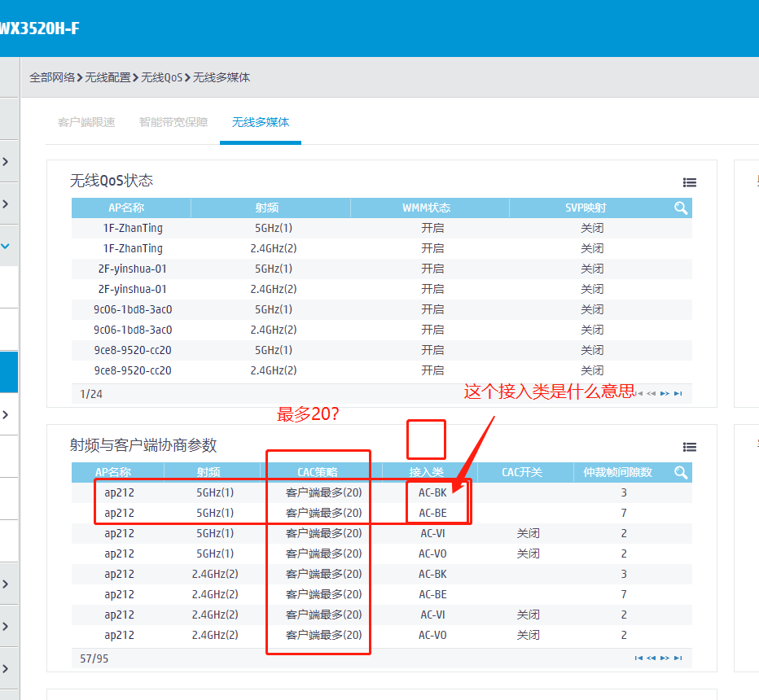Click 2F-yinshua-01 in the 2.4GHz(2) row
The image size is (759, 700).
133,289
